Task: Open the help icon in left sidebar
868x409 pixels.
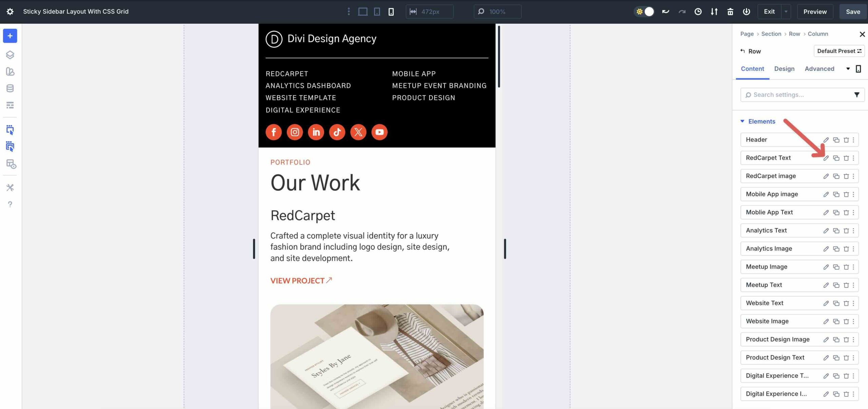Action: 10,204
